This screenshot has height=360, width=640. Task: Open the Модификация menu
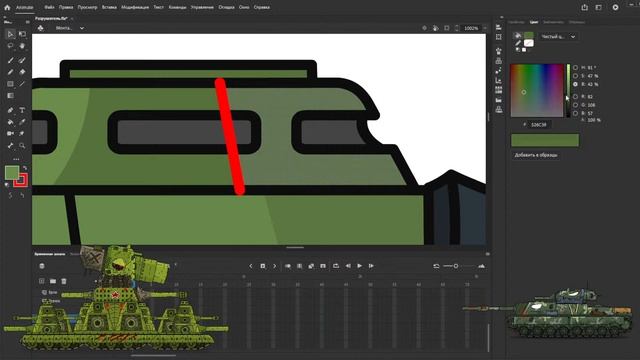(135, 7)
